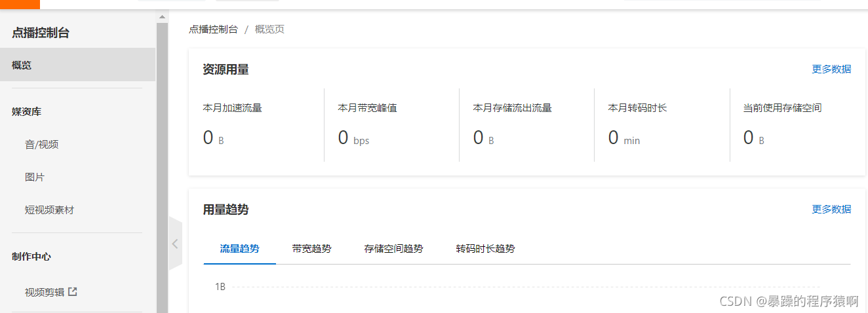Select the 资源用量 card title
Screen dimensions: 868x313
coord(226,69)
